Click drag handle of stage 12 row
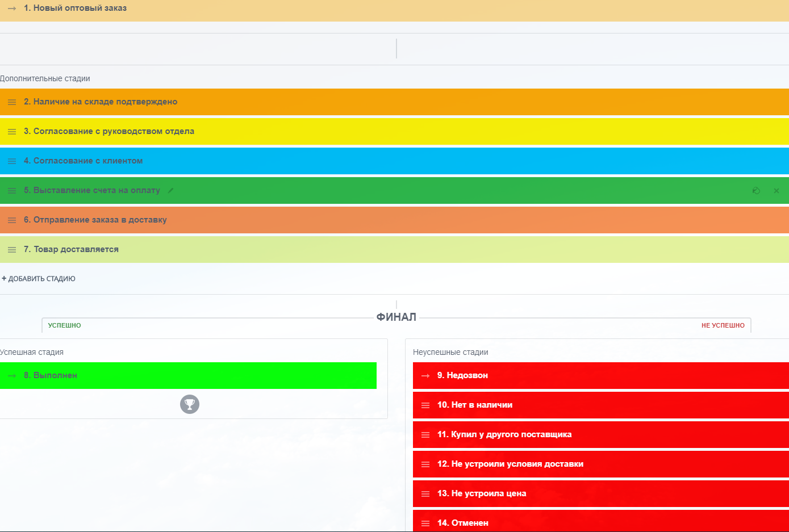 425,464
